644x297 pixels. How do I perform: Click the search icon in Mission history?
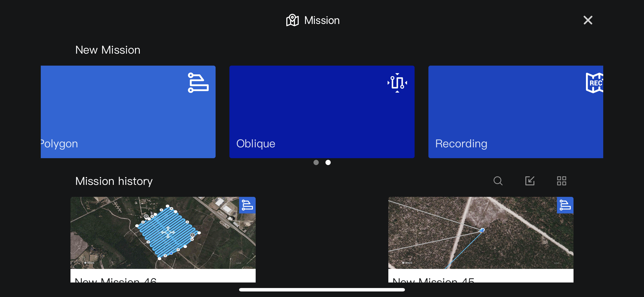click(498, 181)
